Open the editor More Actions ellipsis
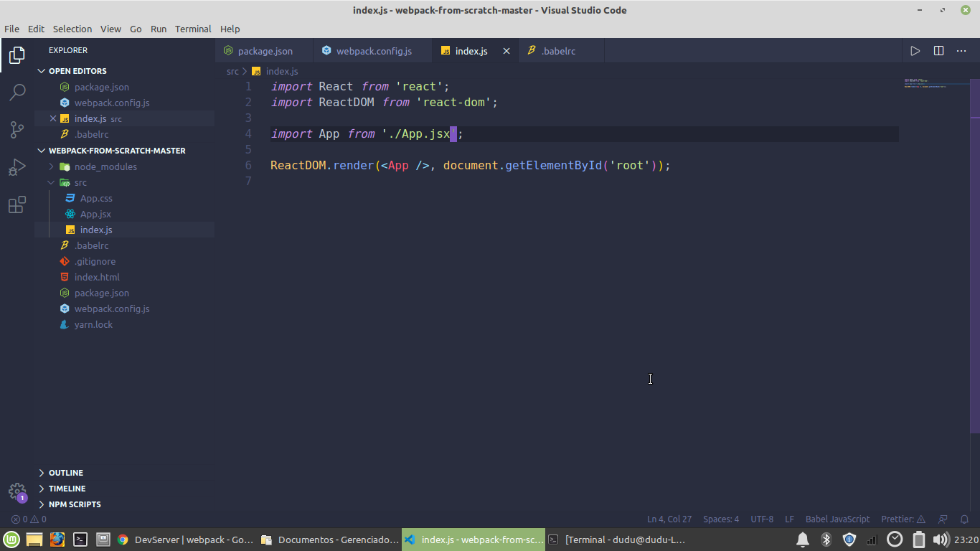This screenshot has width=980, height=551. (x=961, y=51)
